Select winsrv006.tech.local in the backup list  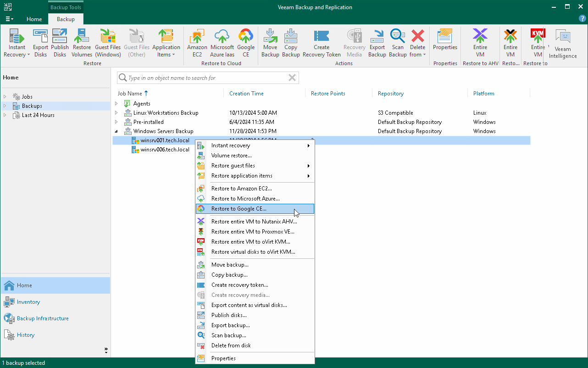click(x=166, y=150)
